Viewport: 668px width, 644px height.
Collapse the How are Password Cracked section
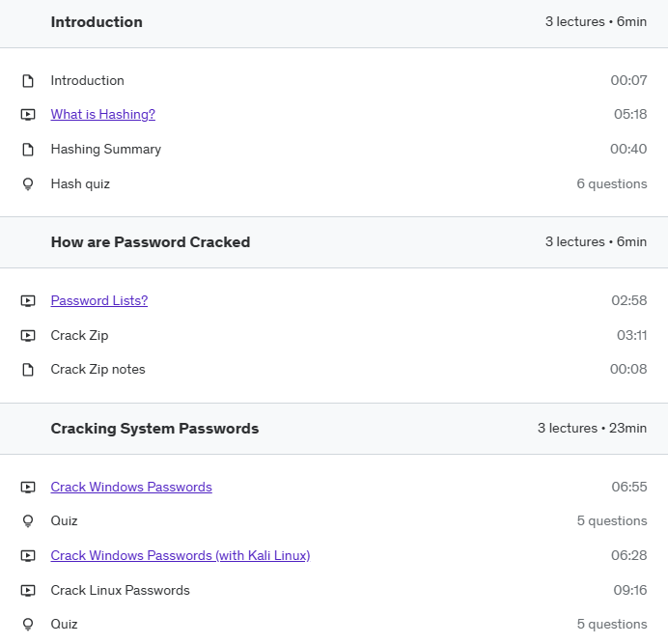(x=334, y=242)
